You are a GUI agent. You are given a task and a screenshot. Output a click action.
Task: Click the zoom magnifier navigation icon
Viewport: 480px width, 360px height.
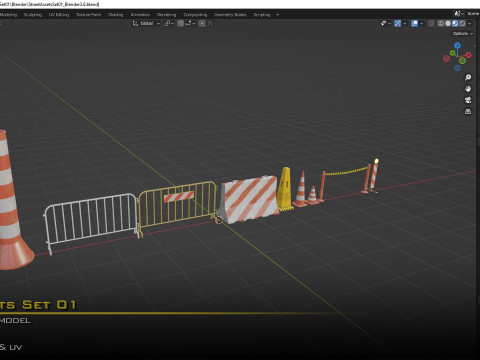click(x=468, y=77)
